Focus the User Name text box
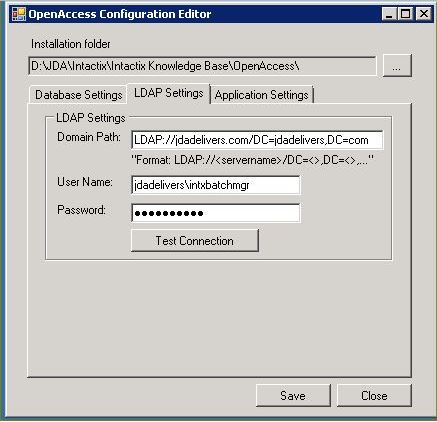 coord(216,185)
